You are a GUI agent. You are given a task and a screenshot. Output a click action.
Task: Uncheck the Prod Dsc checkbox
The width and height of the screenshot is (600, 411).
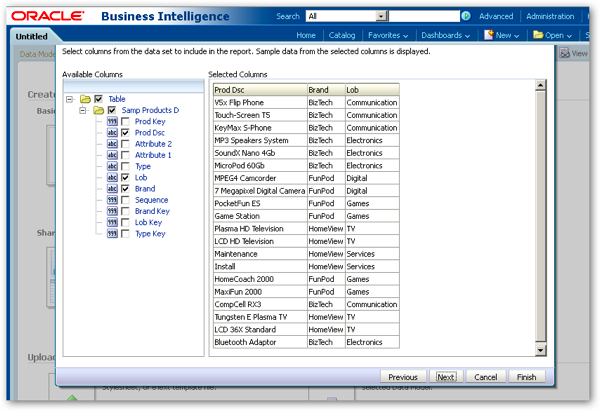point(125,133)
